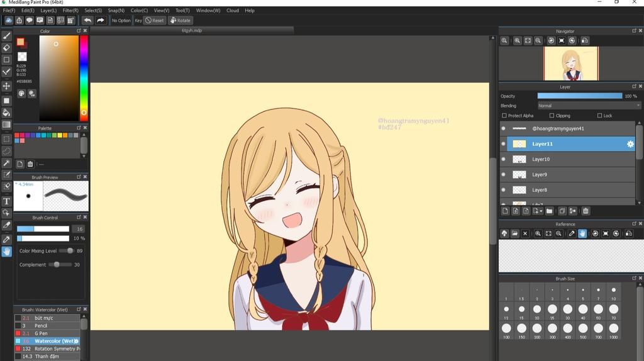
Task: Open Layer11 settings gear icon
Action: pos(630,144)
